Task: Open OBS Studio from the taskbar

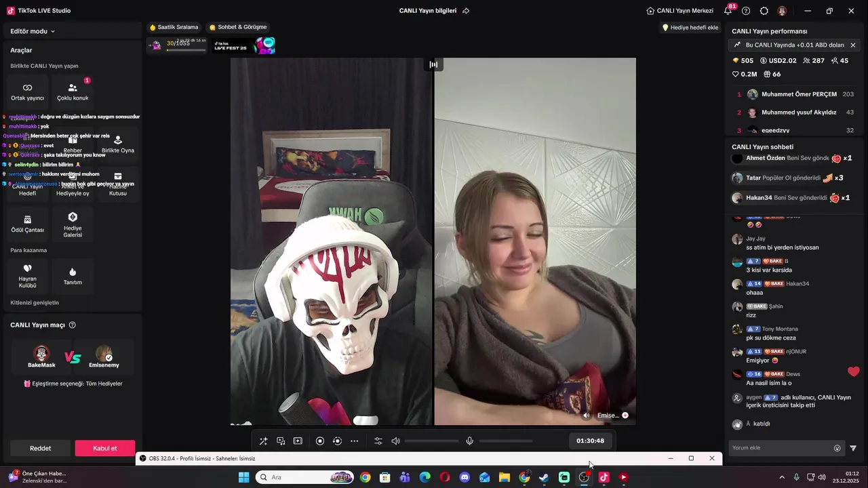Action: (x=584, y=477)
